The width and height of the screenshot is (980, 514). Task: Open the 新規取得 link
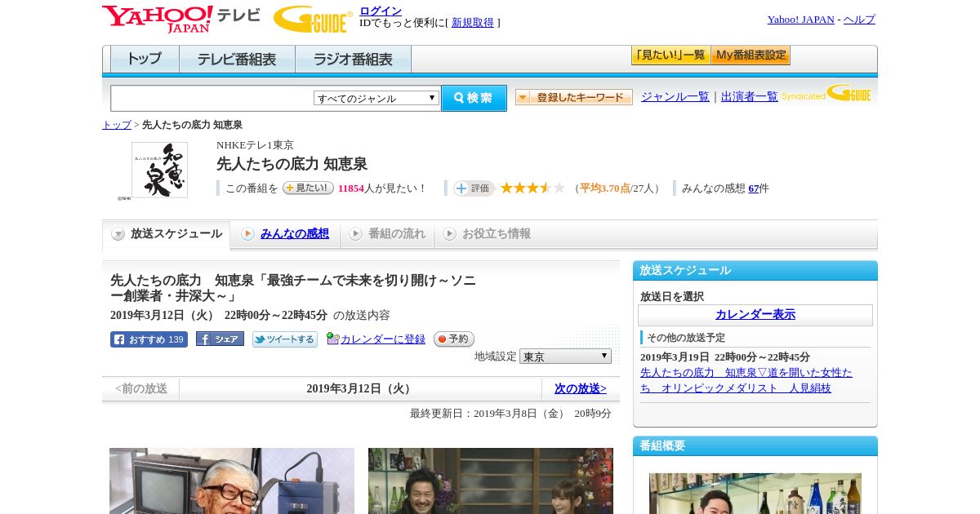pyautogui.click(x=473, y=23)
